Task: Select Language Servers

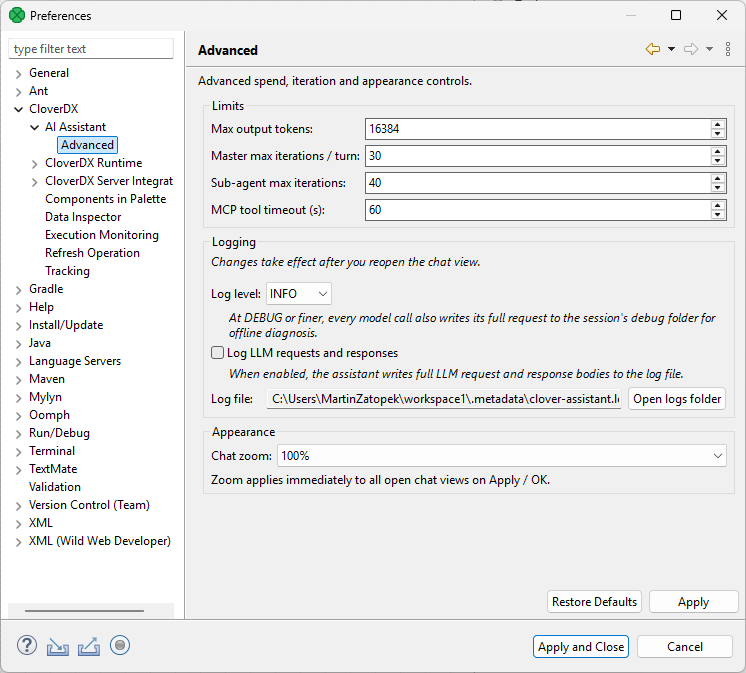Action: (x=75, y=361)
